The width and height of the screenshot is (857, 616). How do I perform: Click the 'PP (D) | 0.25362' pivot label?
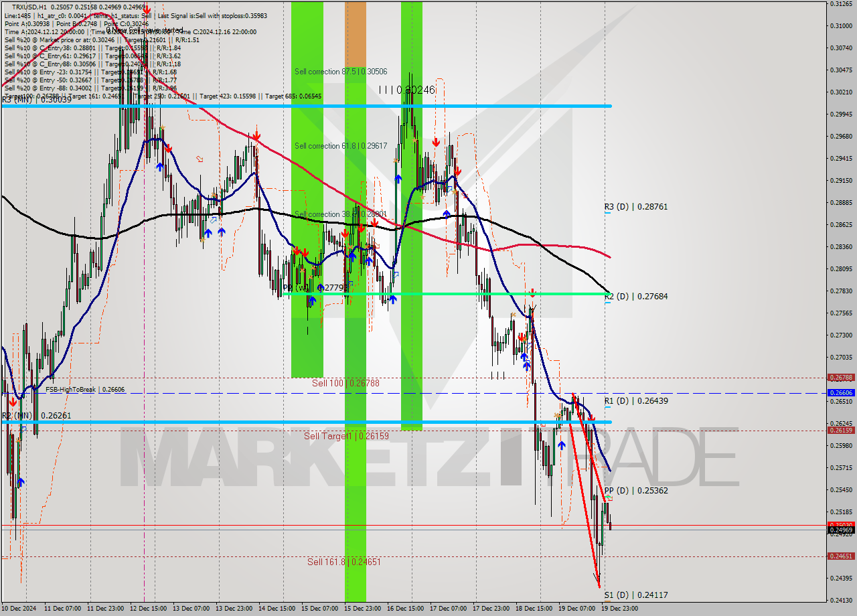tap(636, 490)
